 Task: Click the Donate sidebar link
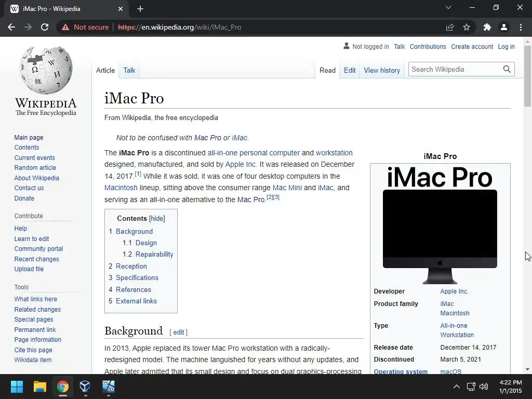coord(24,198)
